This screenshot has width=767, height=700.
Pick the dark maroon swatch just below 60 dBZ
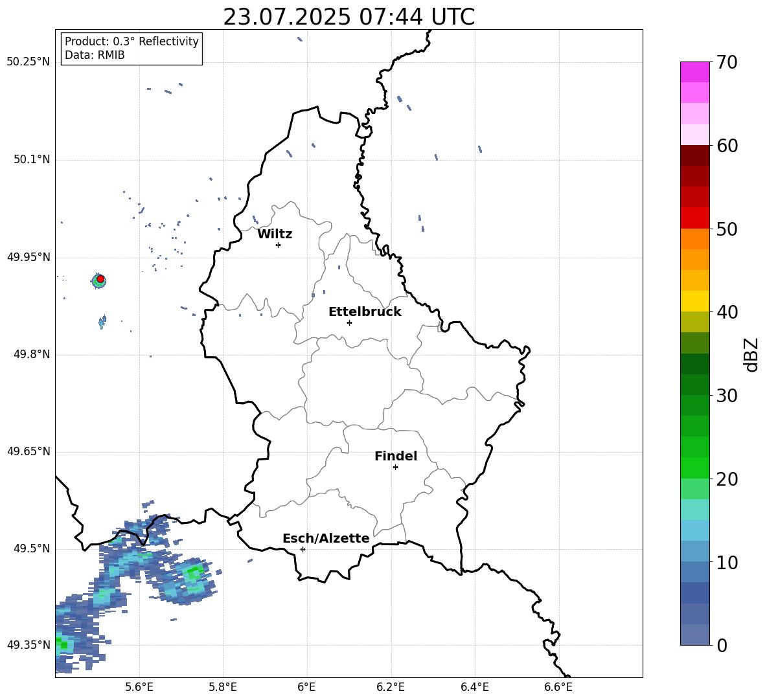(694, 155)
